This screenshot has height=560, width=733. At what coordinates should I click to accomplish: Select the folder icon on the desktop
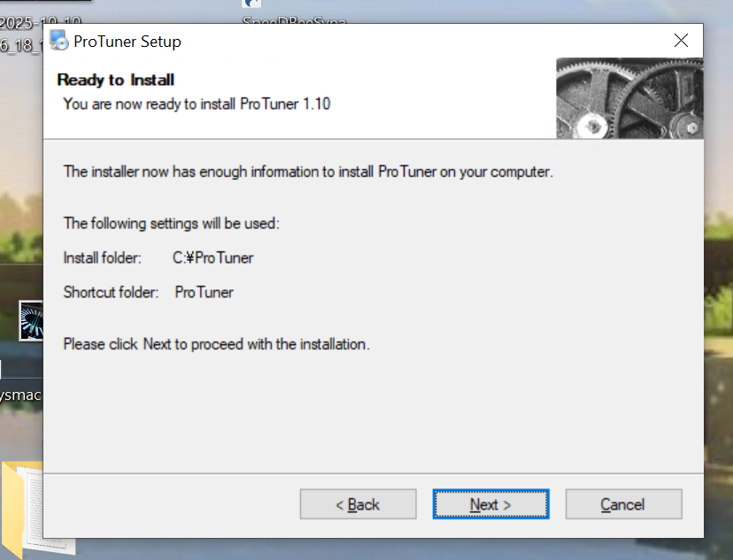[21, 509]
